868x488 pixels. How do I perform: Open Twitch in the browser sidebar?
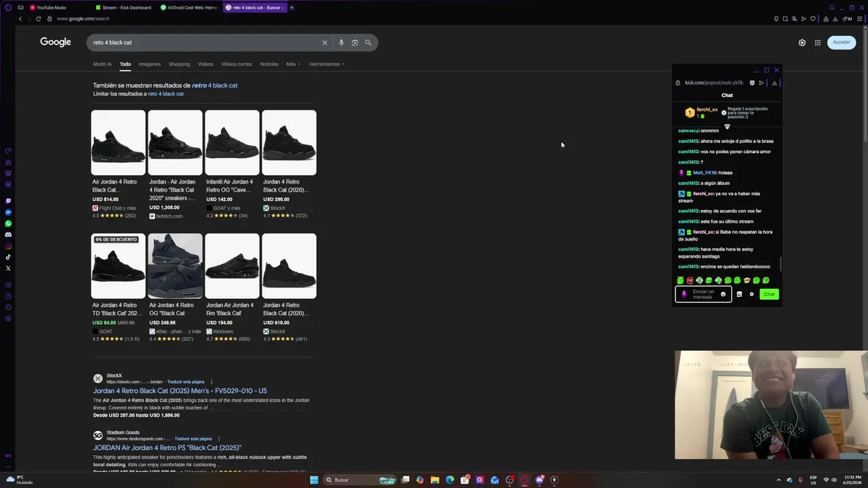point(8,201)
